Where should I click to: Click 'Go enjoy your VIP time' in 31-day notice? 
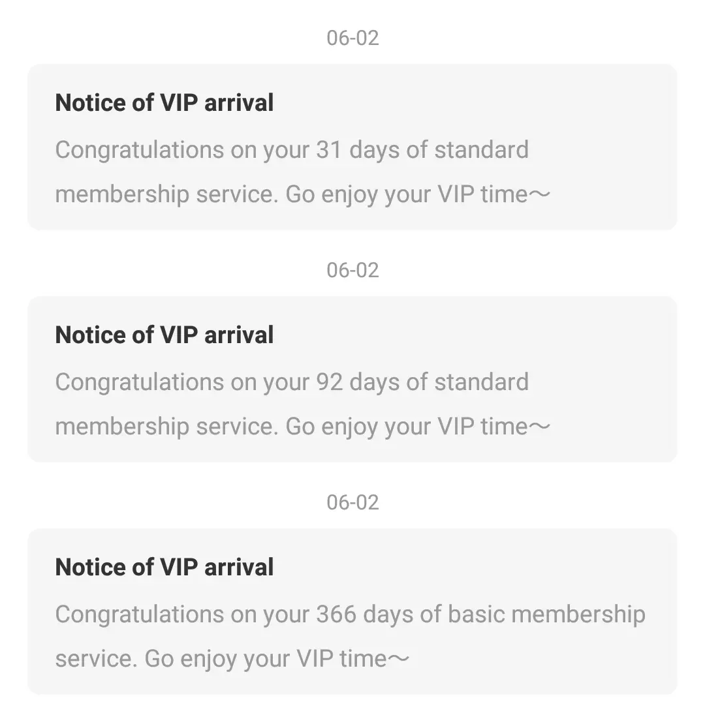click(407, 194)
